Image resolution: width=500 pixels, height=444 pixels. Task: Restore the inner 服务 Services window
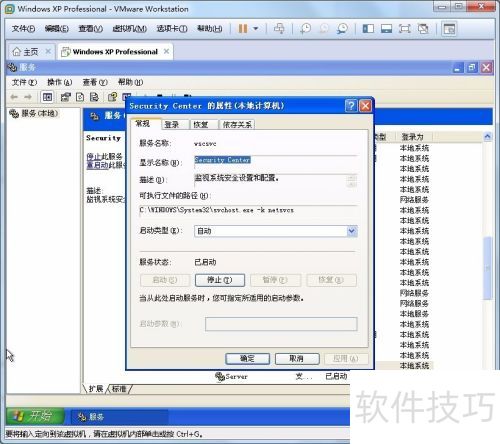click(x=472, y=68)
